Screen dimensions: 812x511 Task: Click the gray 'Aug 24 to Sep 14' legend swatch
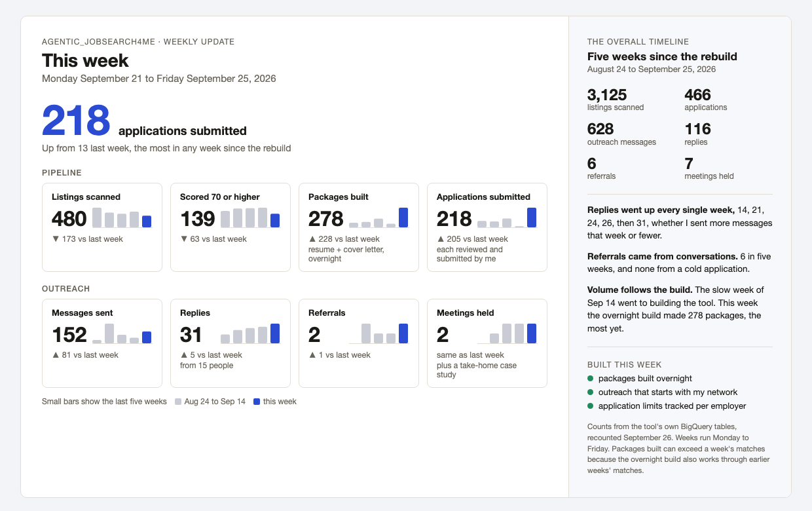click(x=178, y=402)
